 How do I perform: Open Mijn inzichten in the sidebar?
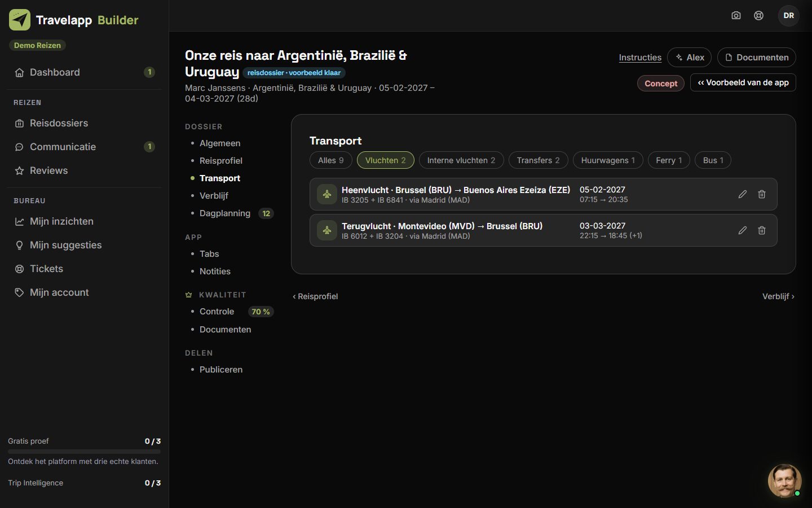point(85,221)
